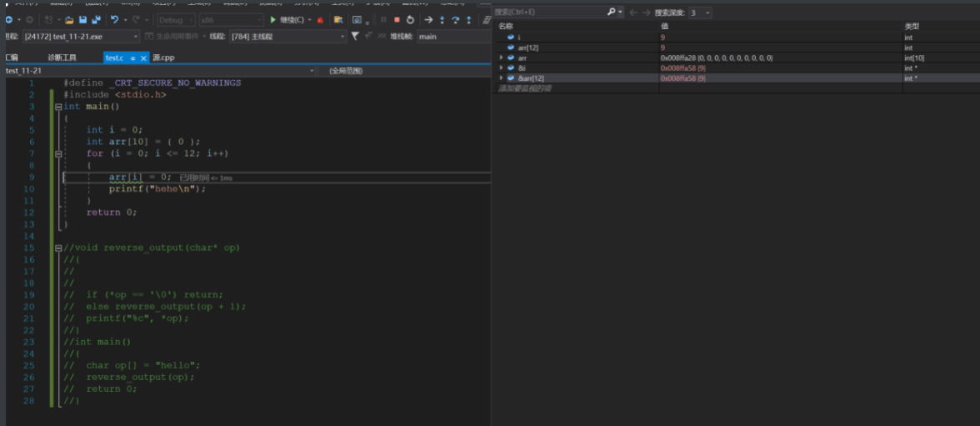Image resolution: width=980 pixels, height=426 pixels.
Task: Click the code line int arr[10] = { 0 };
Action: [143, 142]
